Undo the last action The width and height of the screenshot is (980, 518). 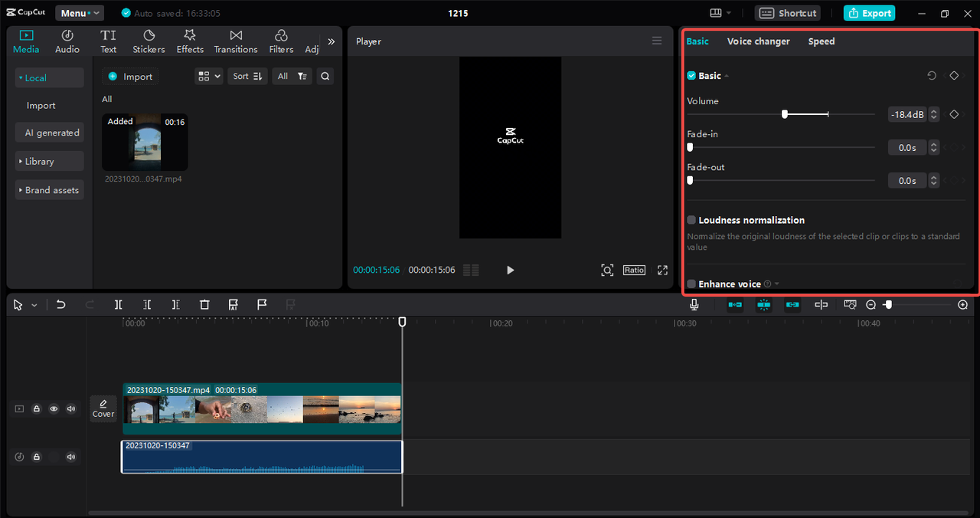(x=61, y=305)
